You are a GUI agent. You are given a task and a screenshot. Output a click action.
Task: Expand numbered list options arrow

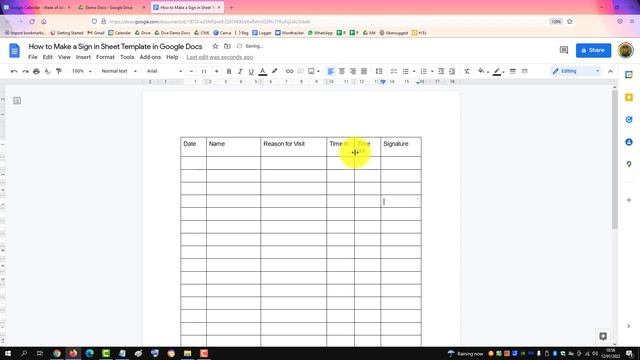point(432,72)
